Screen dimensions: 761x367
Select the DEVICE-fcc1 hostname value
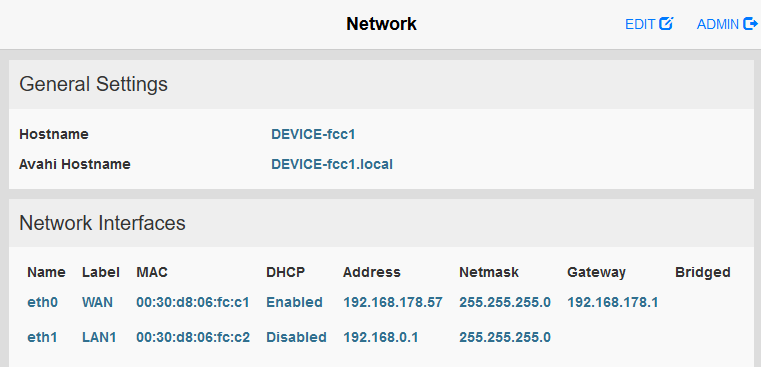[x=313, y=134]
